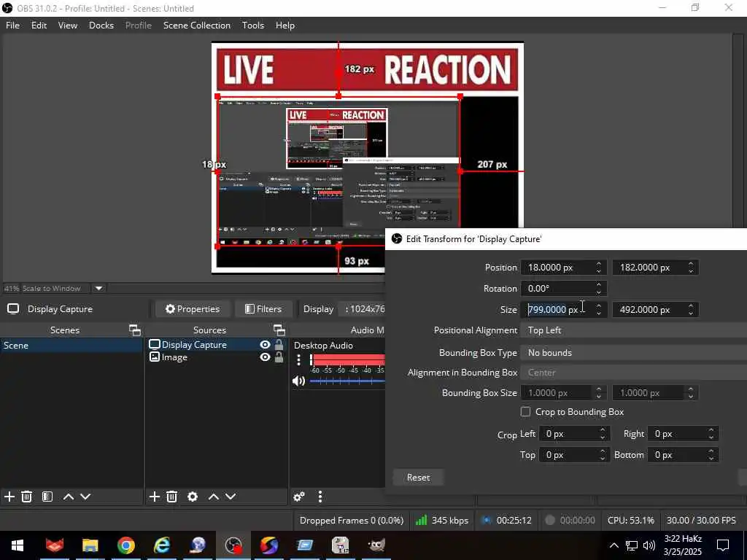
Task: Open Internet Explorer from taskbar
Action: pyautogui.click(x=162, y=545)
